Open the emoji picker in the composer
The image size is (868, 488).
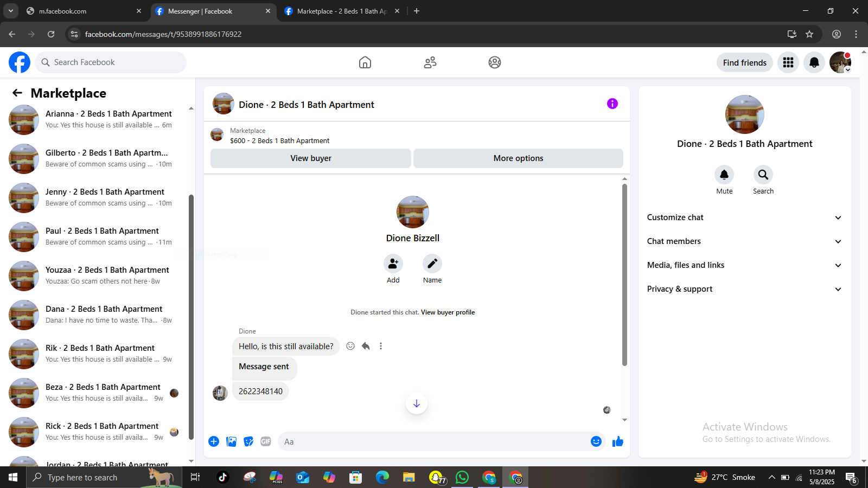click(596, 441)
